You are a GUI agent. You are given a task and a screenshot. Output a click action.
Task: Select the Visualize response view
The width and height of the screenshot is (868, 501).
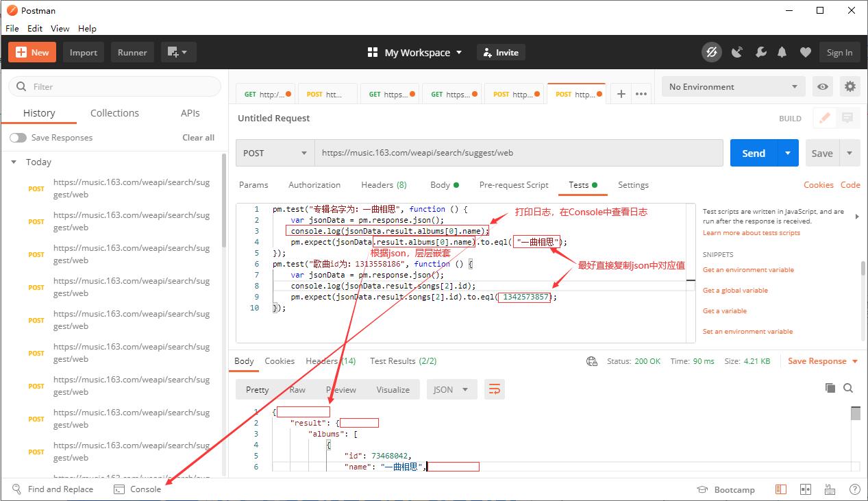click(x=393, y=390)
